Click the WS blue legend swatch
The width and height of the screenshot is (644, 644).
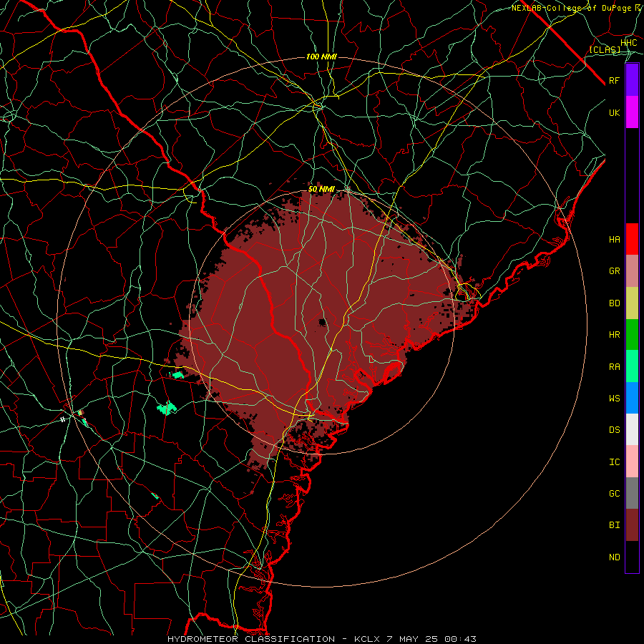click(632, 398)
